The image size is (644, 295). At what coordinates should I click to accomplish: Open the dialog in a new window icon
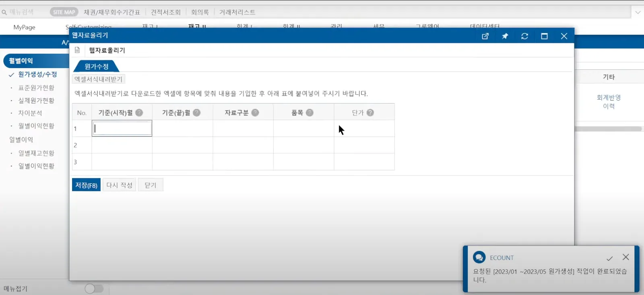click(485, 36)
